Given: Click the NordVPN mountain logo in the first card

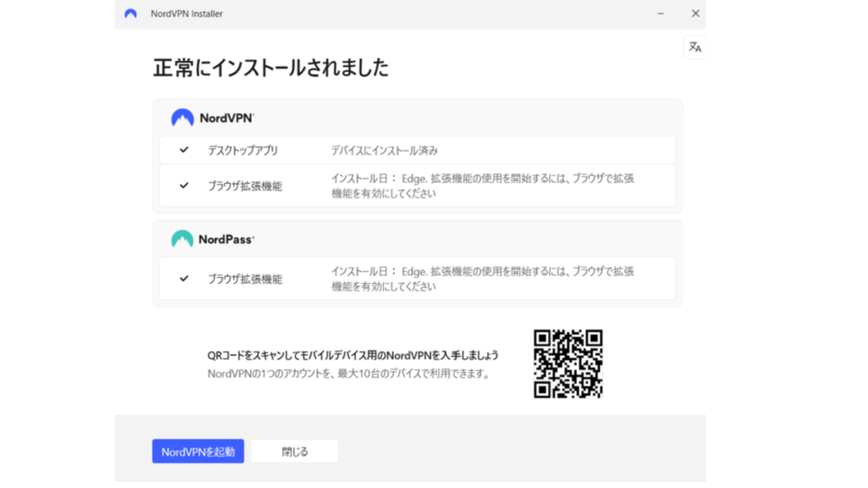Looking at the screenshot, I should [182, 119].
